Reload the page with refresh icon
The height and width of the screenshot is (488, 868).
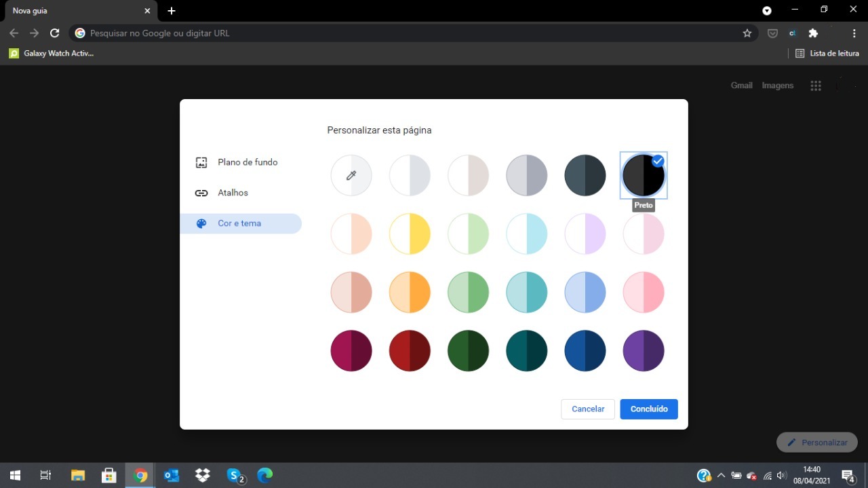tap(55, 33)
